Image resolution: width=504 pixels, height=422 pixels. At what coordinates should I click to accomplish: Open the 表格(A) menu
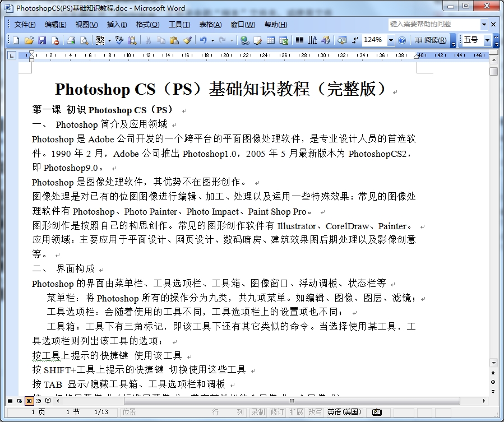211,25
